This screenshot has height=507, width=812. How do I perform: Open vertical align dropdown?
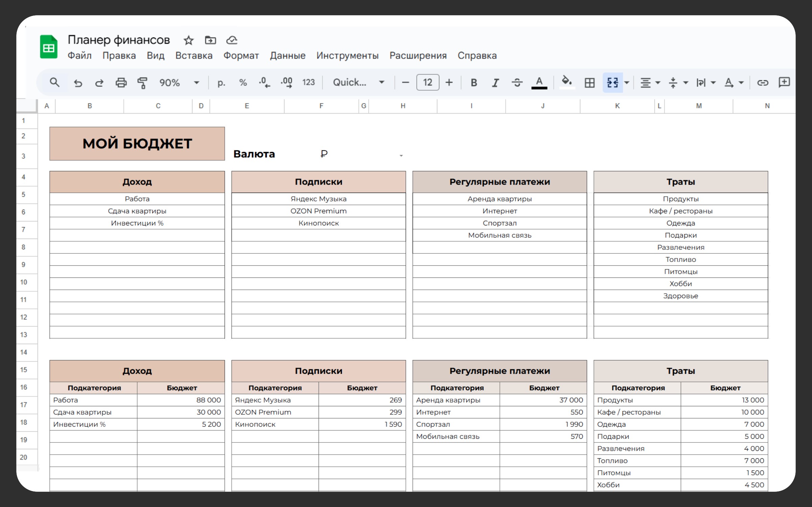point(678,83)
